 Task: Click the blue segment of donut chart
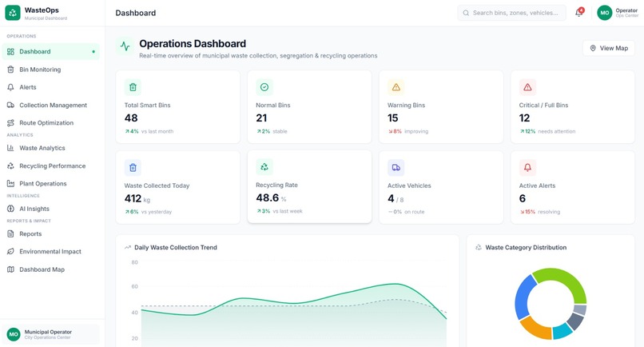[523, 297]
